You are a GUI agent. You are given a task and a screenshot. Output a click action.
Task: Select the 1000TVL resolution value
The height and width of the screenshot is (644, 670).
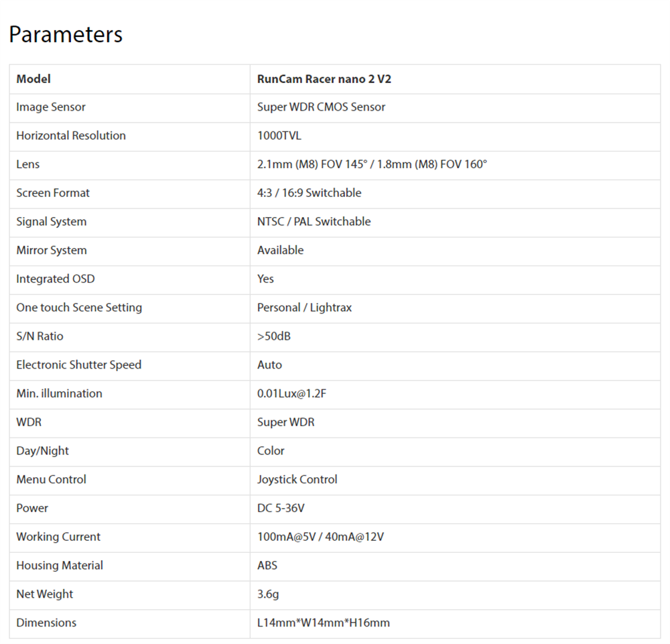pos(279,136)
